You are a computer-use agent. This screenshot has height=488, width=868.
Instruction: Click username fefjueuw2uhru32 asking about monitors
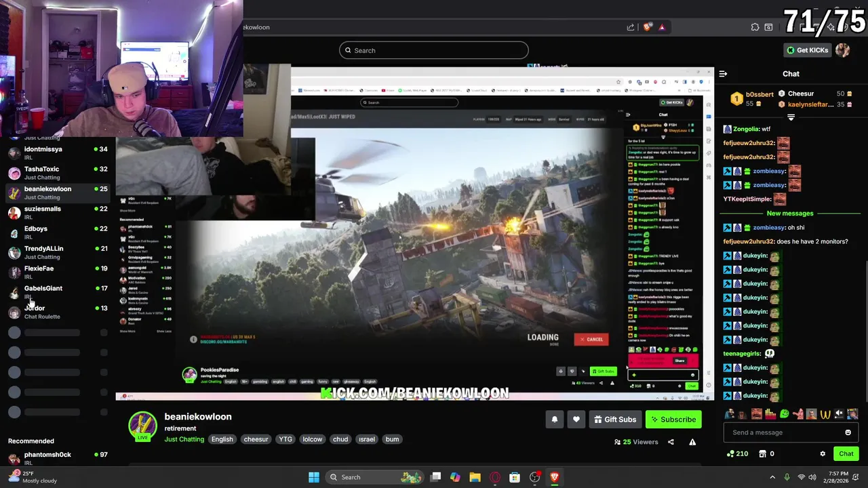[749, 241]
